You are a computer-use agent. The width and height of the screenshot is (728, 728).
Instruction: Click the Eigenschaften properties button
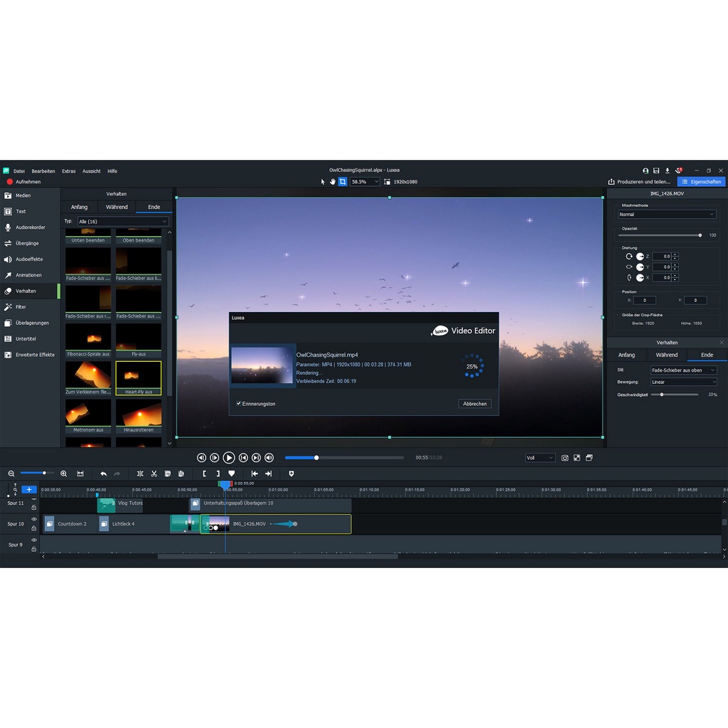701,181
